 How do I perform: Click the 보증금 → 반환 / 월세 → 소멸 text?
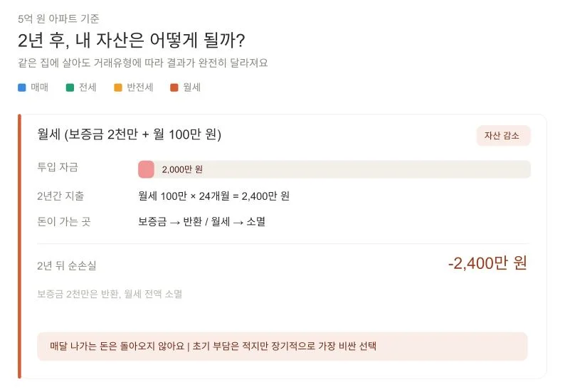201,221
